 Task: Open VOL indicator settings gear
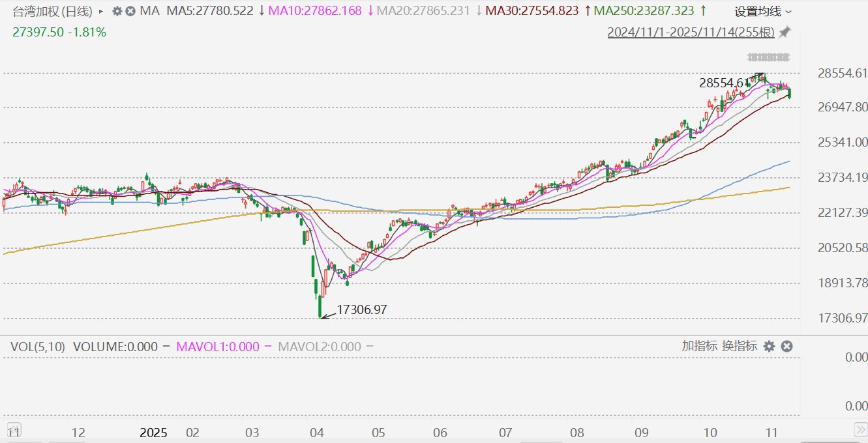tap(770, 346)
